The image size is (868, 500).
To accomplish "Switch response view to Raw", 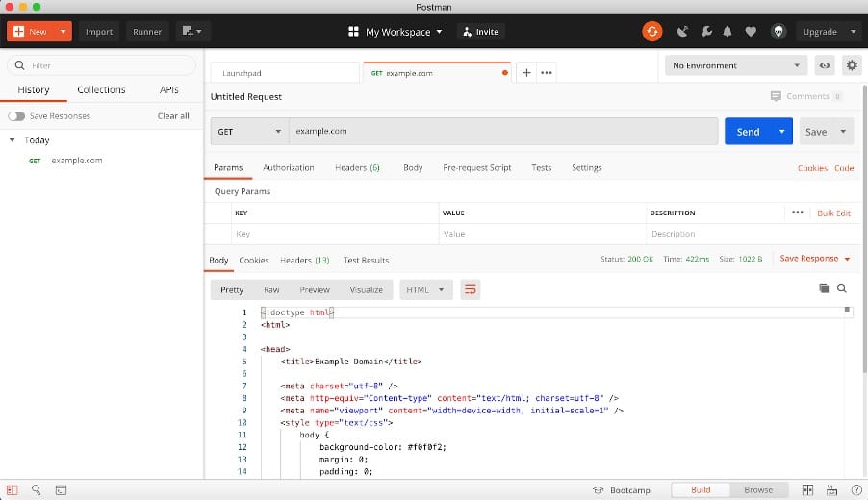I will click(271, 289).
